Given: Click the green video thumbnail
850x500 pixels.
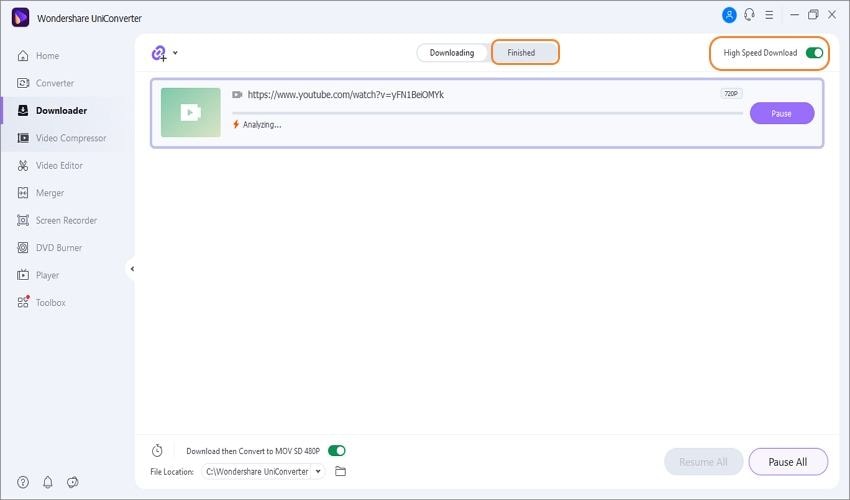Looking at the screenshot, I should (x=191, y=112).
